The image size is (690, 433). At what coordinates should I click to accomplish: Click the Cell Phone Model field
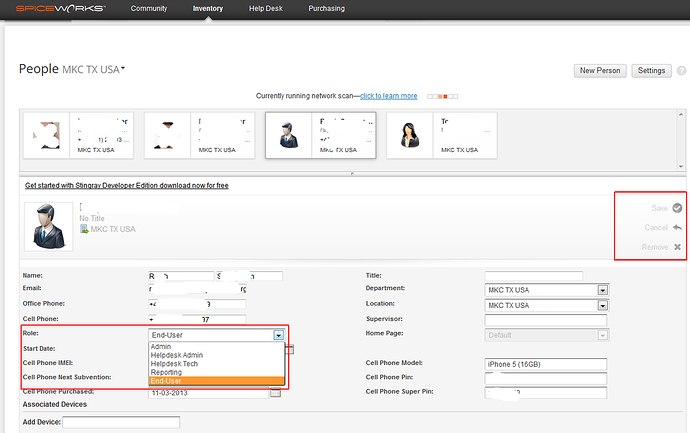546,364
